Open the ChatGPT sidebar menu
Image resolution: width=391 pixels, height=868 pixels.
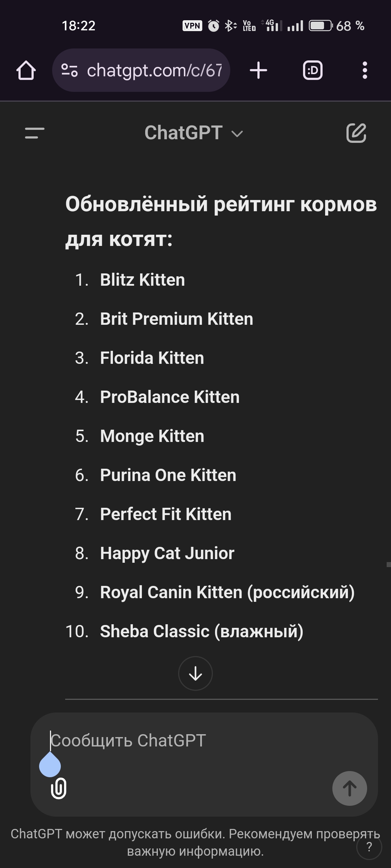(x=35, y=133)
